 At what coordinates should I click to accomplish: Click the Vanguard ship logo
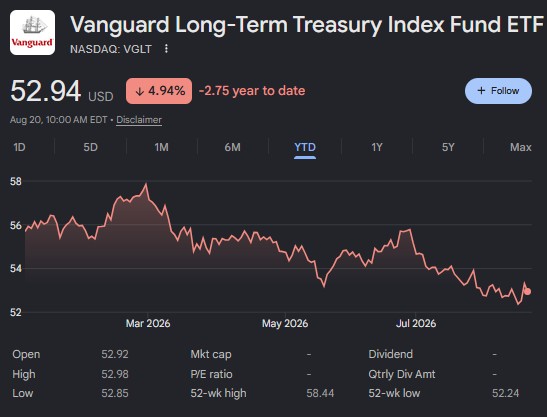[32, 32]
